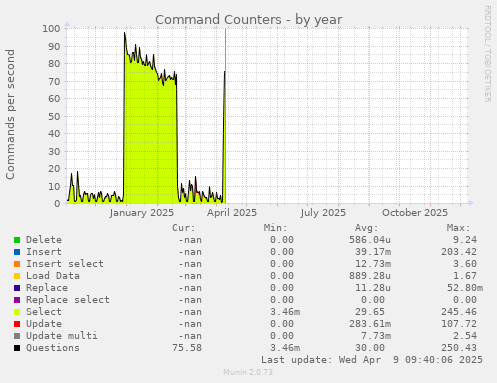This screenshot has height=383, width=497.
Task: Click the 'Insert select' legend label
Action: 65,264
